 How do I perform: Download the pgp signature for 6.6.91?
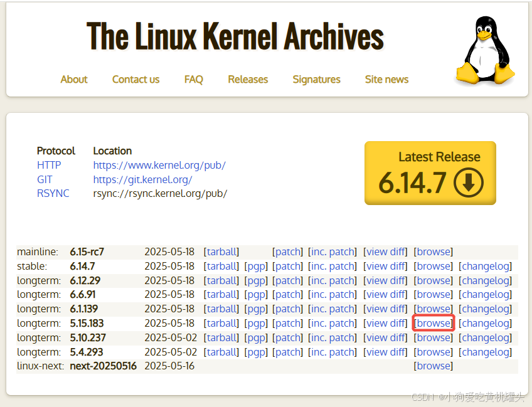pos(256,295)
